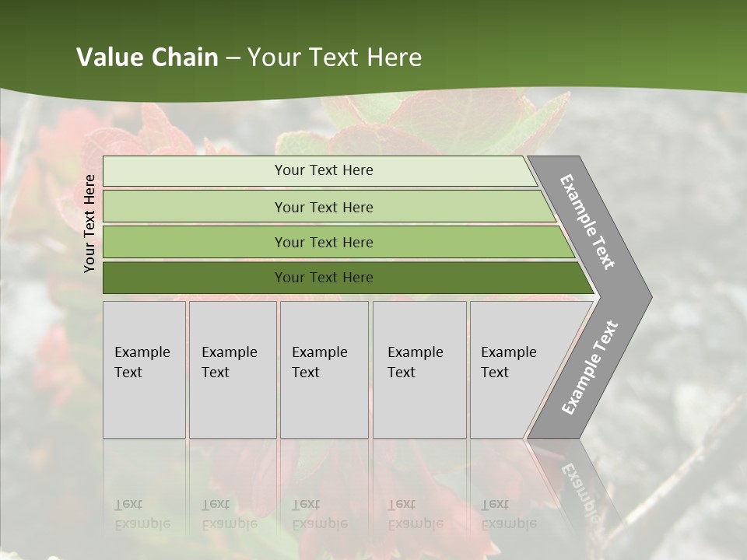Click the vertical "Your Text Here" side label

pyautogui.click(x=90, y=223)
